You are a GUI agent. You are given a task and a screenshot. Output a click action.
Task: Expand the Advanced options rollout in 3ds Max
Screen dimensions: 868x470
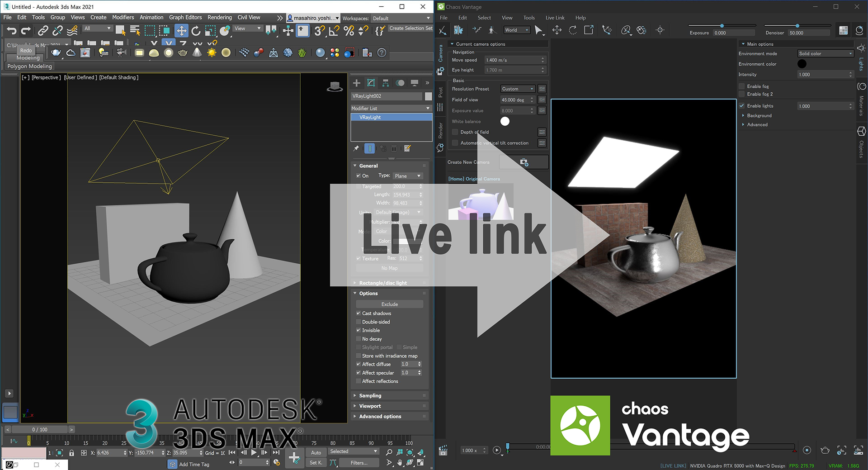pyautogui.click(x=390, y=416)
